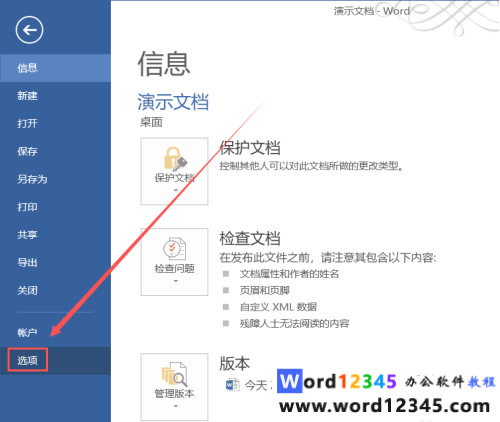
Task: Click the Word file icon beside 今天
Action: (x=232, y=385)
